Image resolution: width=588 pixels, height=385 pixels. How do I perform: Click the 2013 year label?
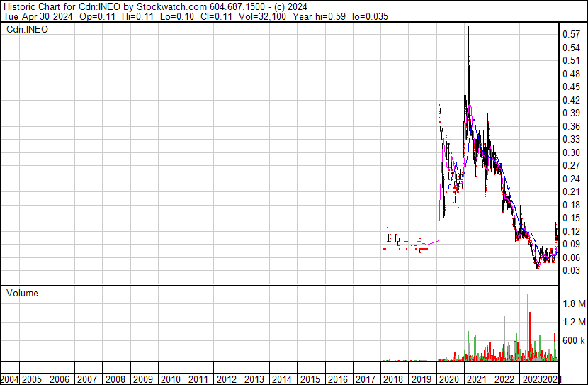[254, 380]
